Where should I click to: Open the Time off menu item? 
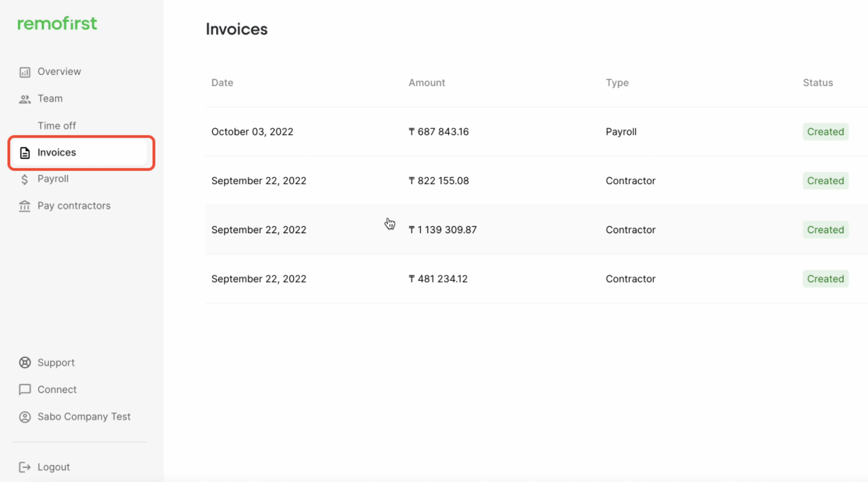pos(57,126)
